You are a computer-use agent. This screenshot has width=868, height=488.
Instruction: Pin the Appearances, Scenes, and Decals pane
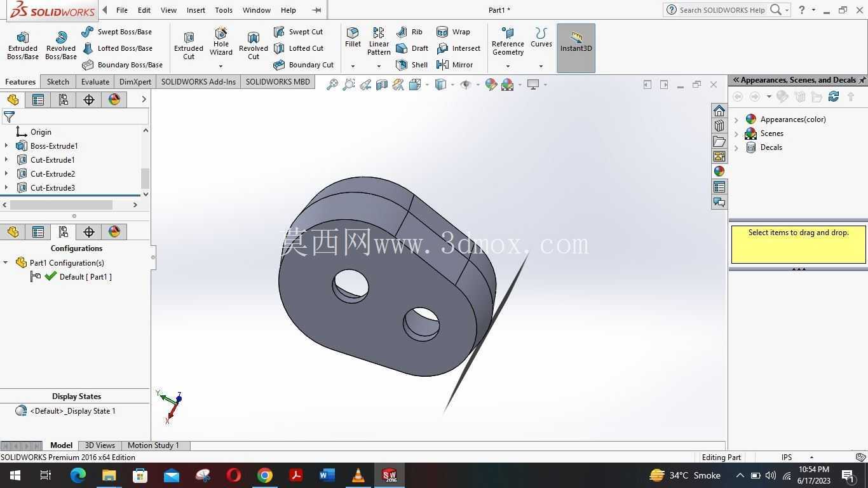pyautogui.click(x=862, y=80)
